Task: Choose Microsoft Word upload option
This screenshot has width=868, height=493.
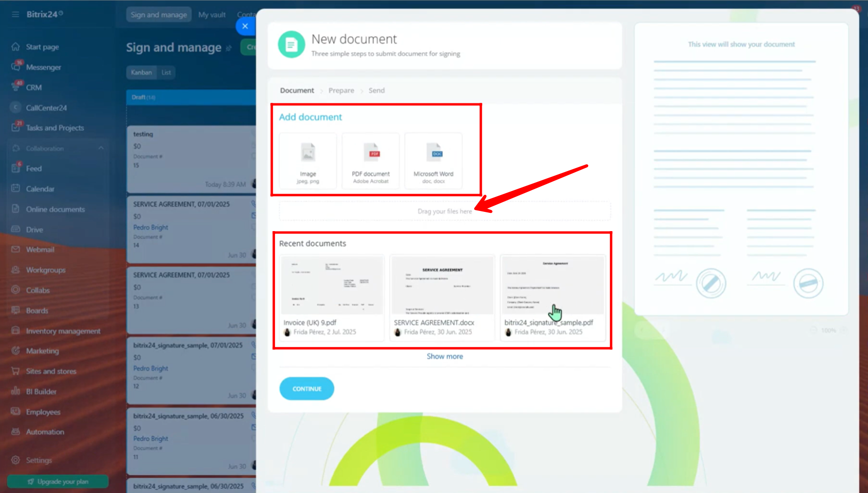Action: [x=433, y=161]
